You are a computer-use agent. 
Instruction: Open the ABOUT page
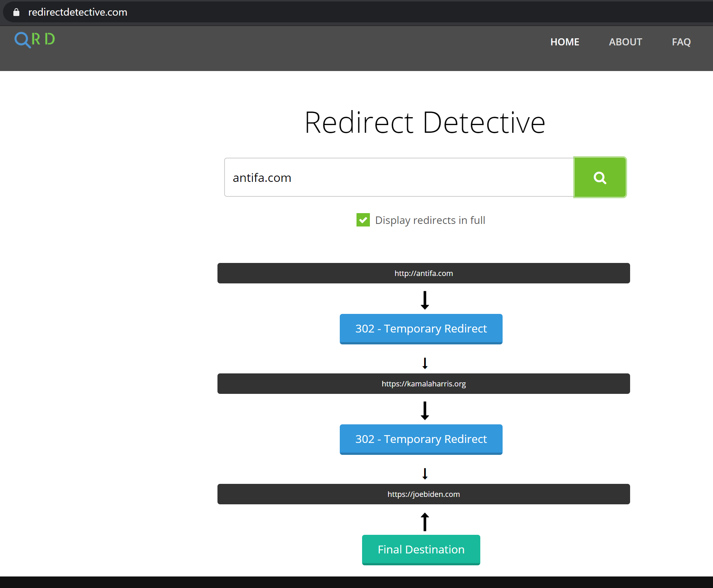625,42
